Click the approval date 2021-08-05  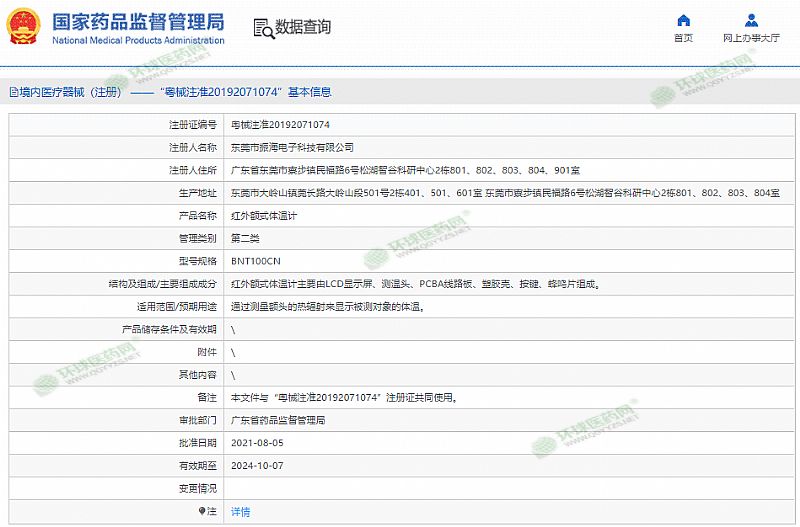coord(257,443)
